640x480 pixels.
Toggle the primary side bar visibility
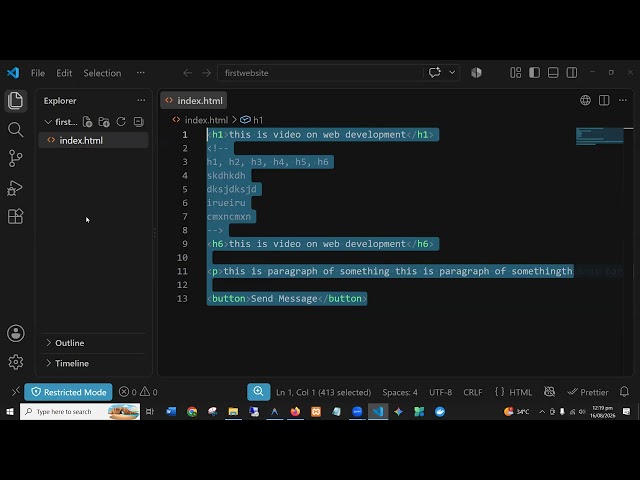[x=534, y=73]
